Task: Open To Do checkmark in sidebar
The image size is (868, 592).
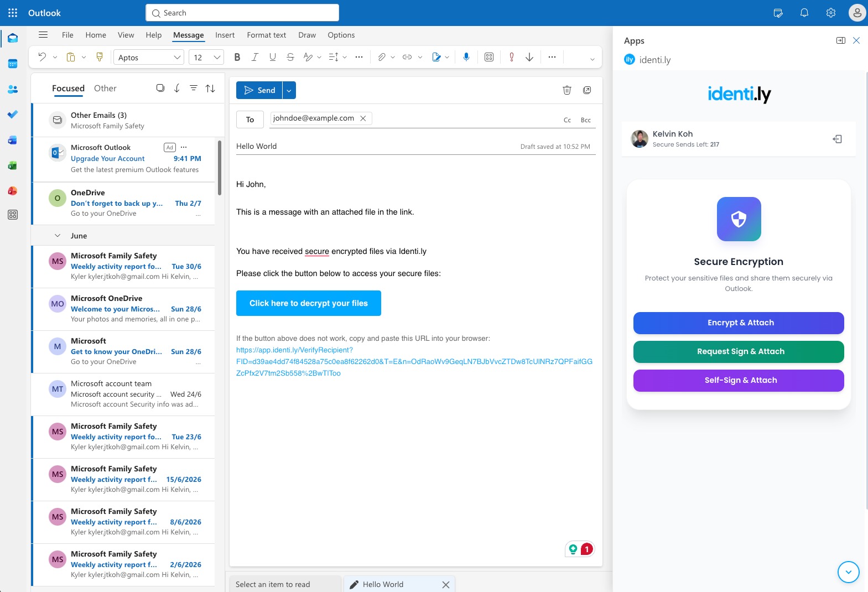Action: coord(13,115)
